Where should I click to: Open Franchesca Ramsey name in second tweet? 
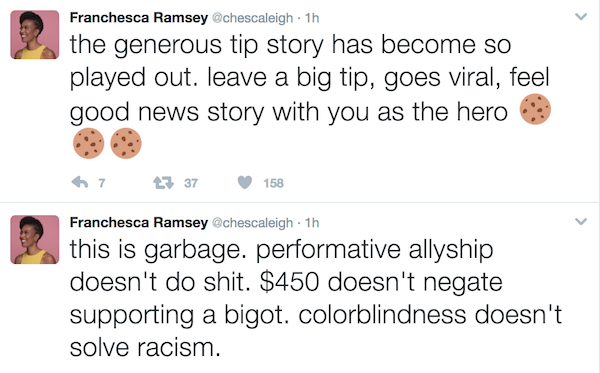(x=139, y=223)
